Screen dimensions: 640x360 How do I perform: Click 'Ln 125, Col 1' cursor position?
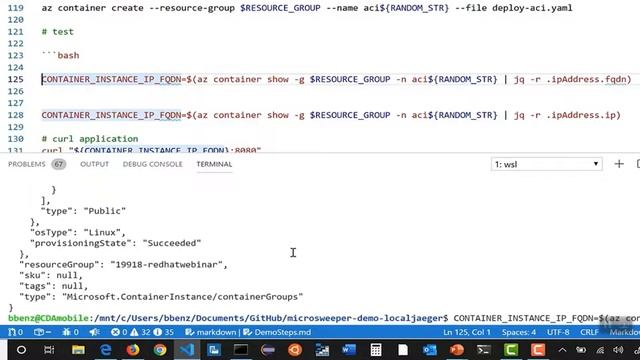[467, 332]
